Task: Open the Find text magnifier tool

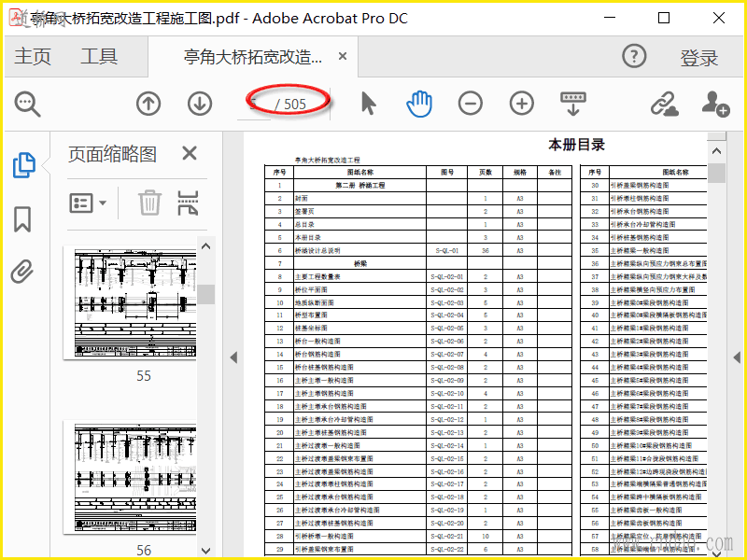Action: [x=28, y=105]
